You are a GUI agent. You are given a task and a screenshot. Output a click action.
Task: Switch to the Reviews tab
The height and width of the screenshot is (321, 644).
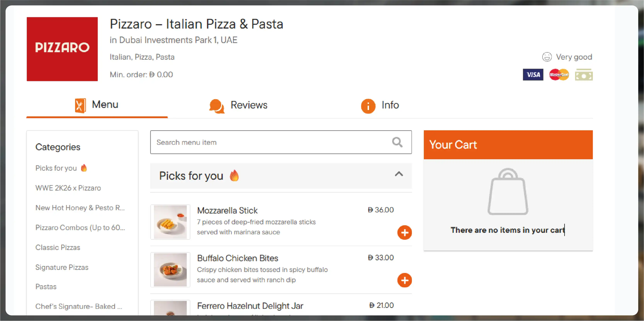tap(238, 105)
